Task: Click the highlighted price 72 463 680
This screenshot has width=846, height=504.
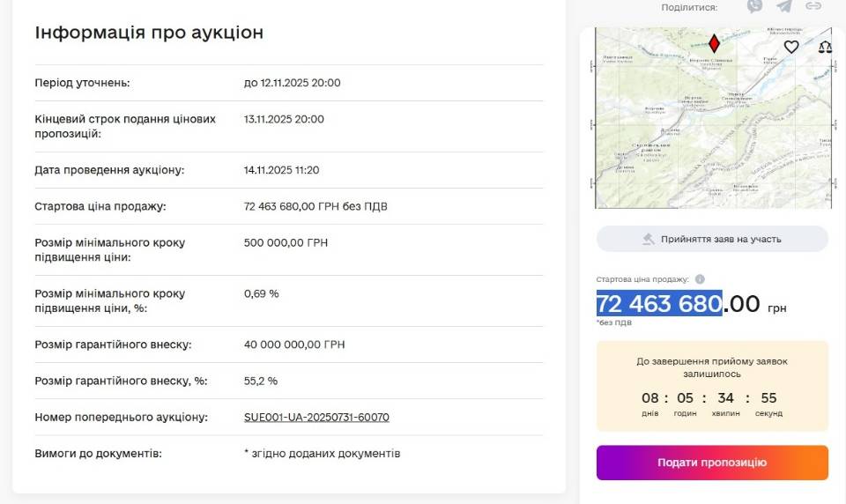Action: pyautogui.click(x=659, y=304)
